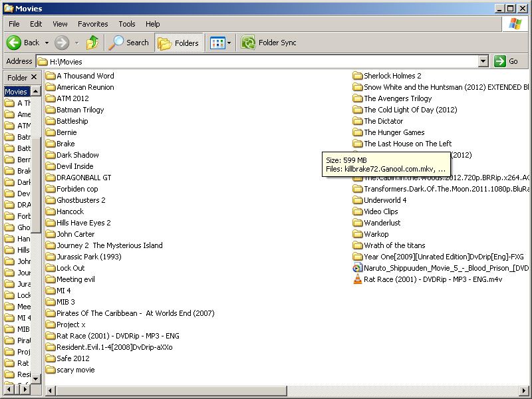
Task: Select the John Carter folder icon
Action: pos(51,234)
